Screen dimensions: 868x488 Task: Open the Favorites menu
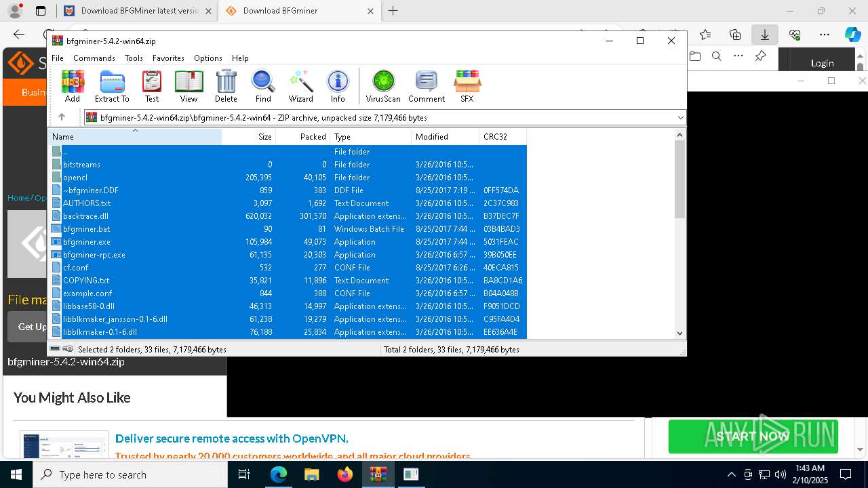click(168, 58)
